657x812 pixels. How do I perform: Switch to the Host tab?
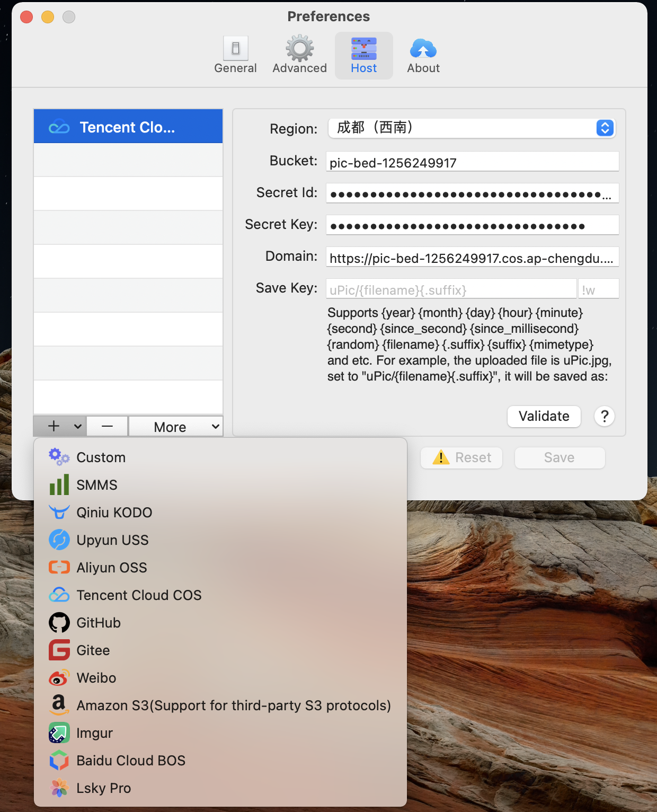[x=364, y=56]
